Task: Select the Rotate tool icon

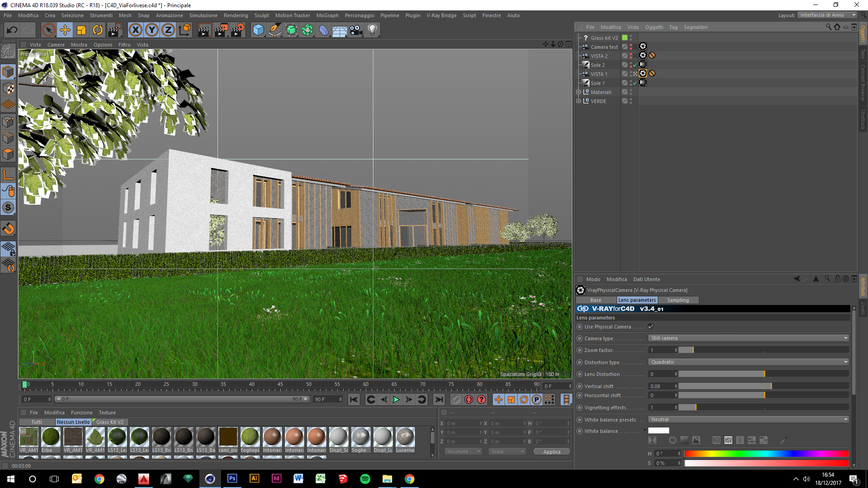Action: coord(98,30)
